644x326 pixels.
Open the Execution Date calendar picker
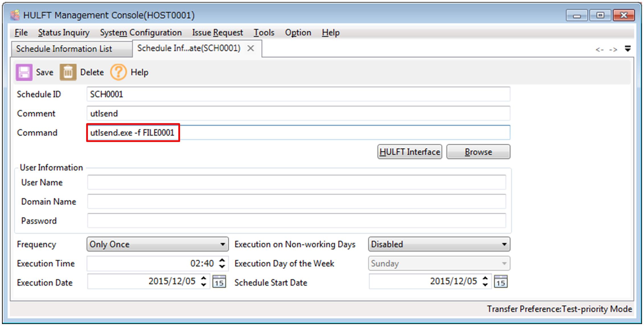(219, 282)
